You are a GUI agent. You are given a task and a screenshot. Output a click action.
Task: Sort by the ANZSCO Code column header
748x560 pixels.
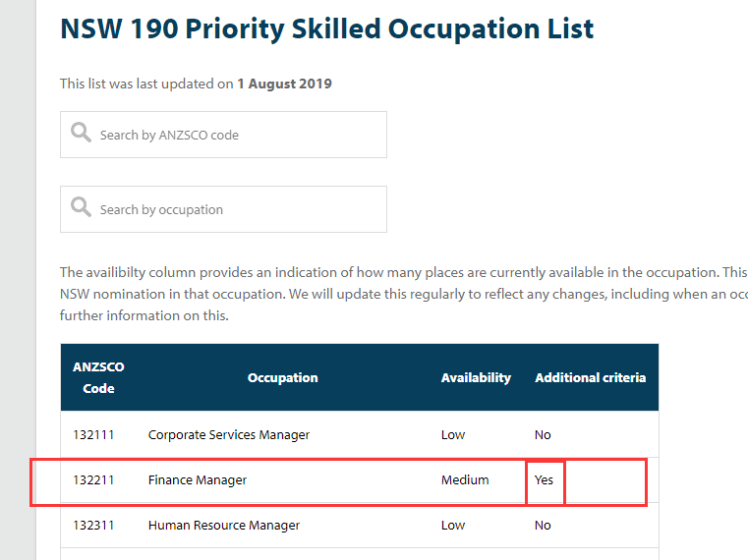click(98, 377)
